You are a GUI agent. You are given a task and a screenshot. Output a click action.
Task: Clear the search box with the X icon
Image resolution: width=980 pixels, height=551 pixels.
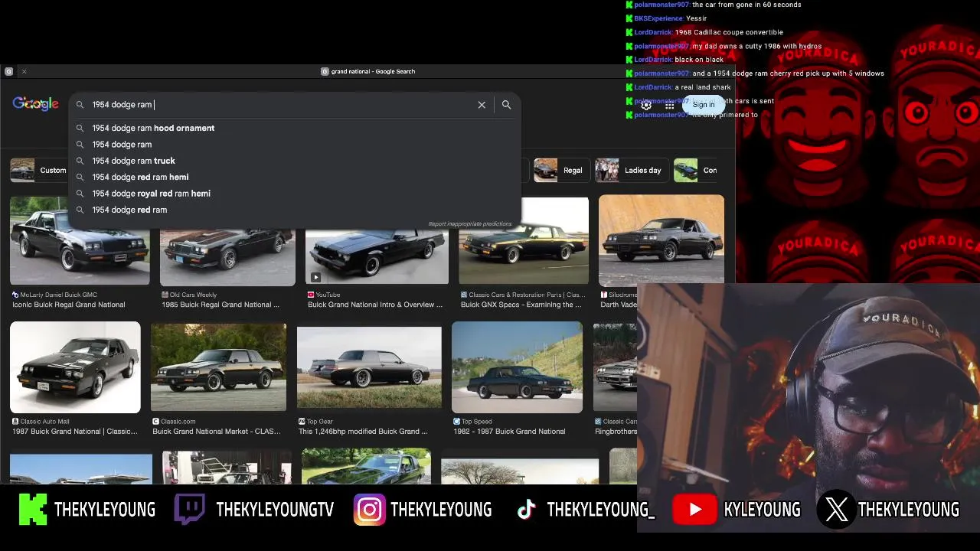point(482,105)
